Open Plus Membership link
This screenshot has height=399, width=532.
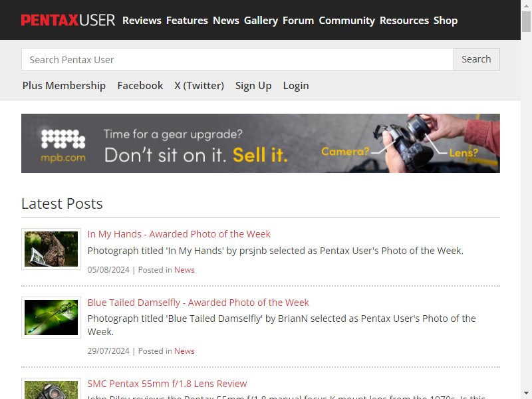click(x=64, y=86)
